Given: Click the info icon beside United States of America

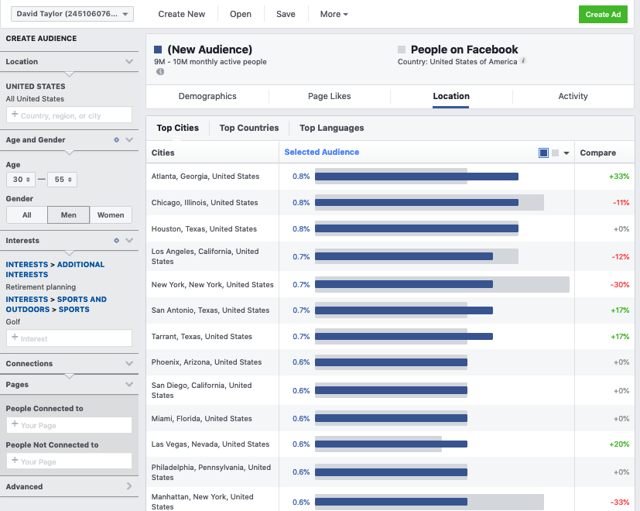Looking at the screenshot, I should pyautogui.click(x=524, y=61).
